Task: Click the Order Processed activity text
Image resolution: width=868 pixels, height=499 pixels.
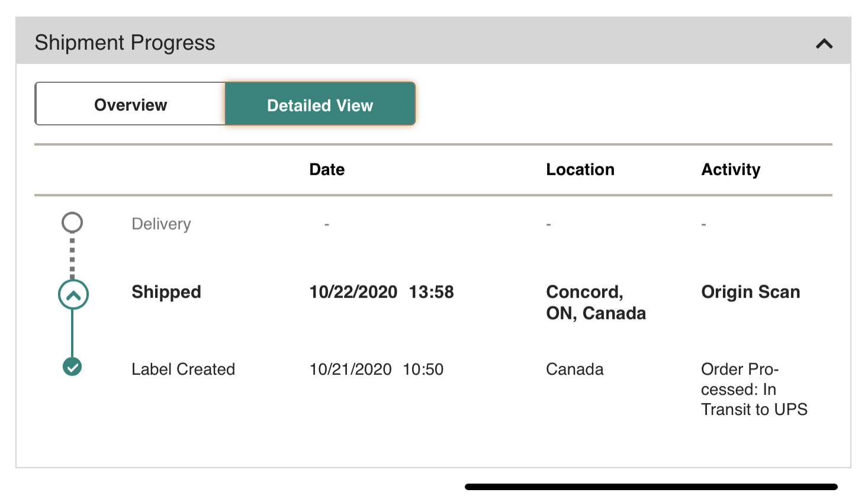Action: point(754,389)
